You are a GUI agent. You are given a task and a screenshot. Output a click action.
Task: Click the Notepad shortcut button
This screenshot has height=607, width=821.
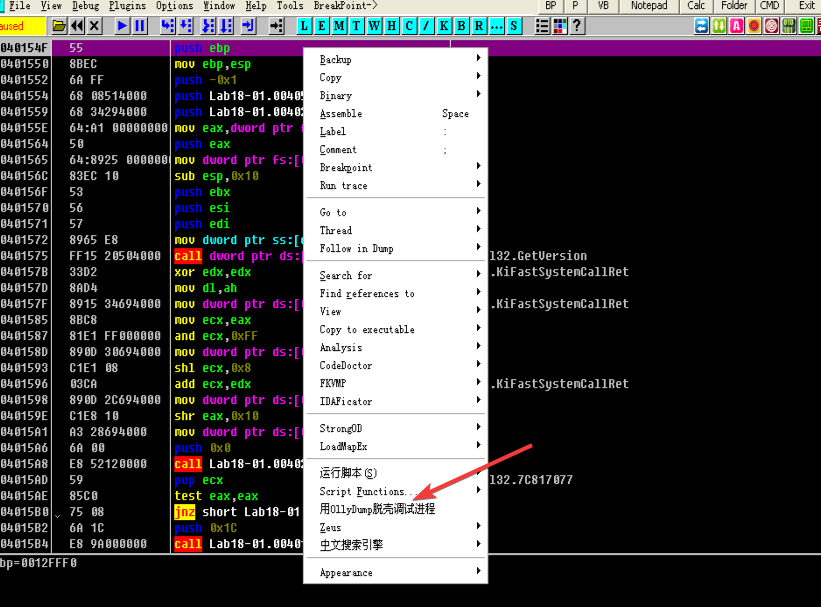click(649, 6)
